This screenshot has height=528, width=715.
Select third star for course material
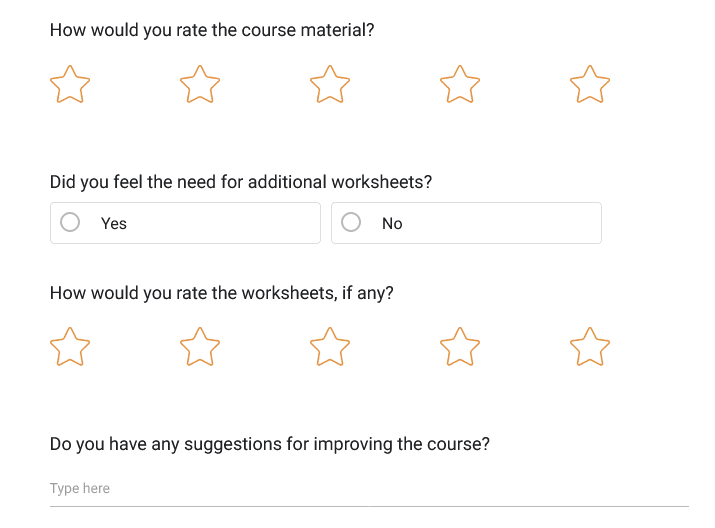point(330,85)
